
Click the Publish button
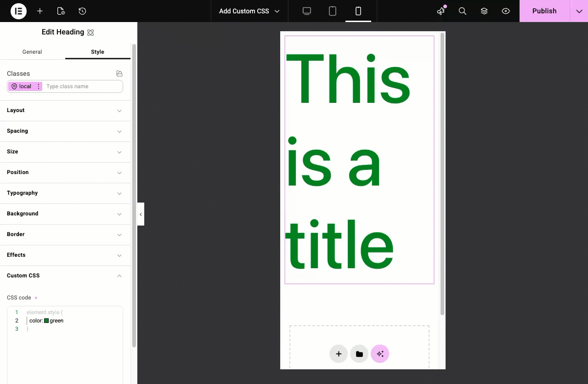(x=544, y=11)
